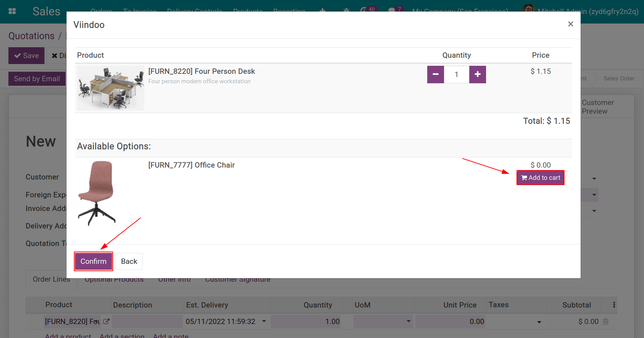
Task: Add Office Chair to cart
Action: 540,178
